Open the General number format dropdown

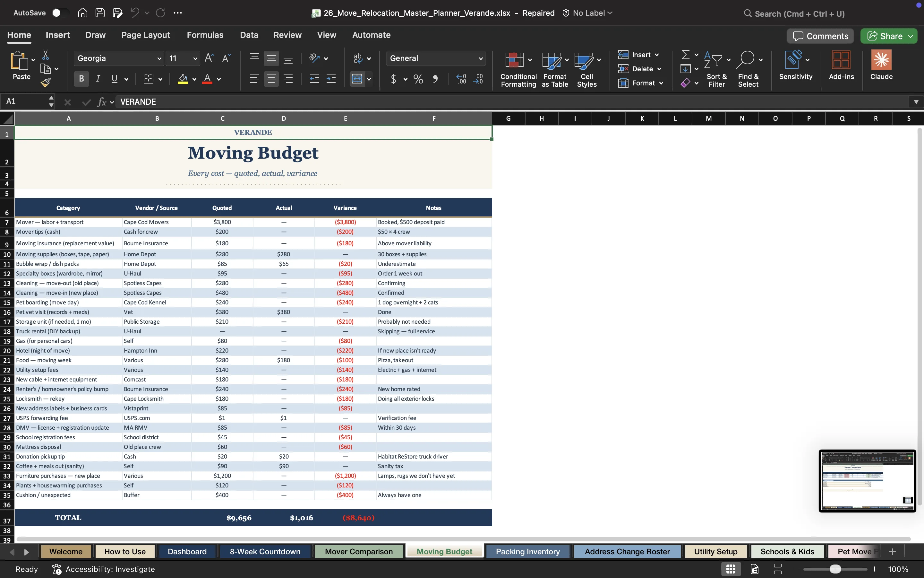tap(481, 58)
